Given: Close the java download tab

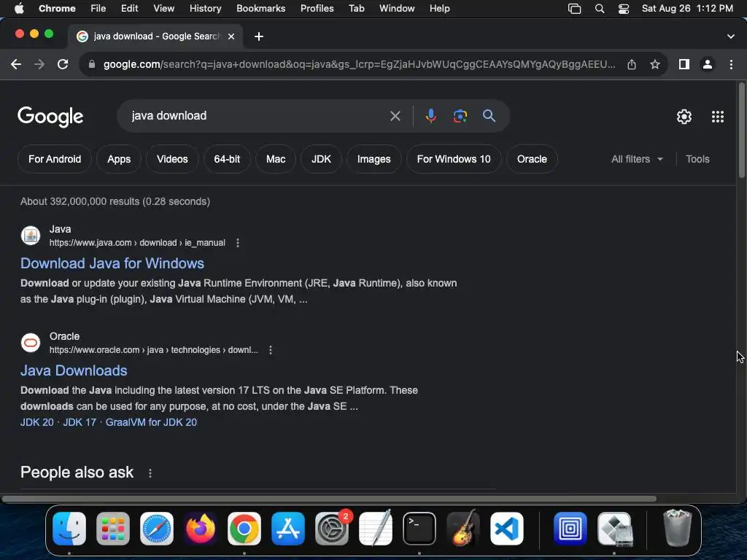Looking at the screenshot, I should point(231,36).
